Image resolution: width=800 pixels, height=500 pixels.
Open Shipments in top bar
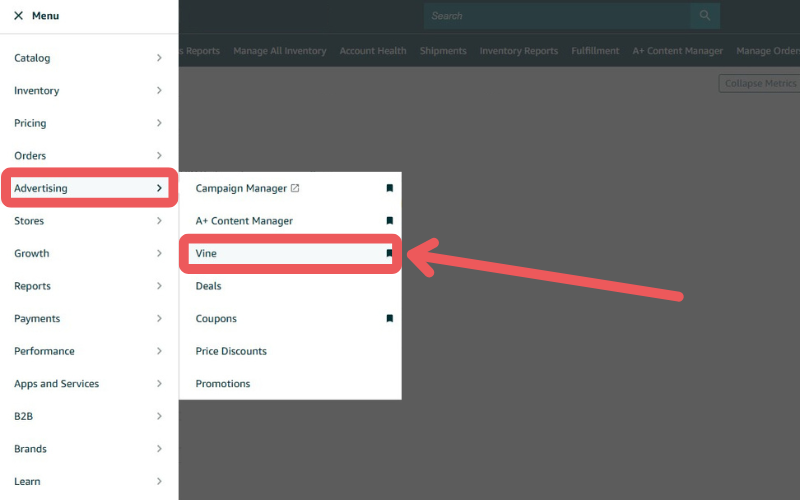443,51
